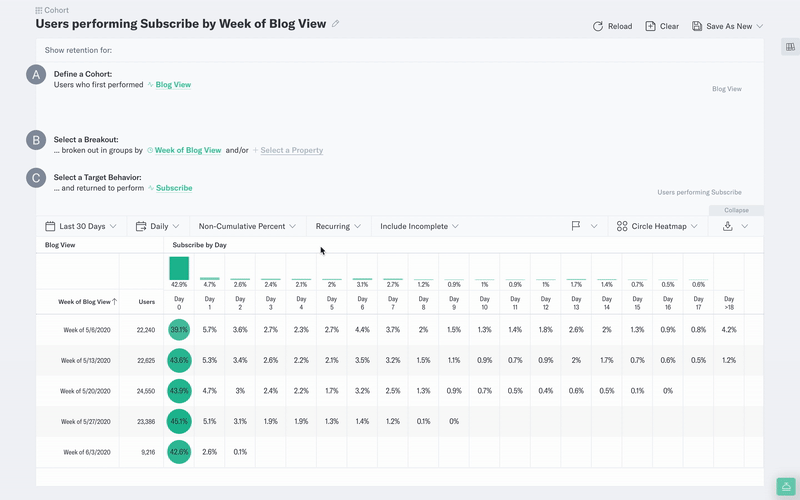
Task: Open the Recurring dropdown
Action: point(338,226)
